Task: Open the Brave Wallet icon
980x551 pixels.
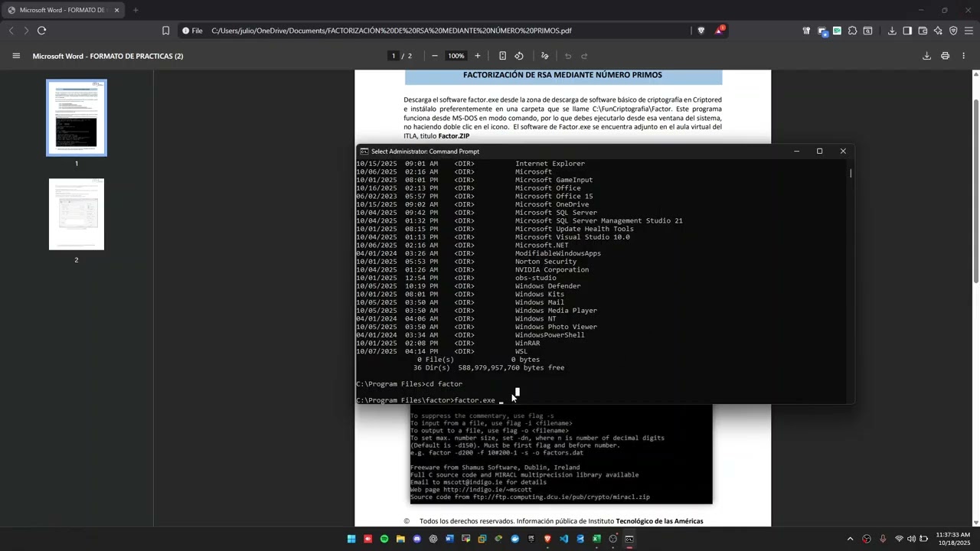Action: [x=923, y=31]
